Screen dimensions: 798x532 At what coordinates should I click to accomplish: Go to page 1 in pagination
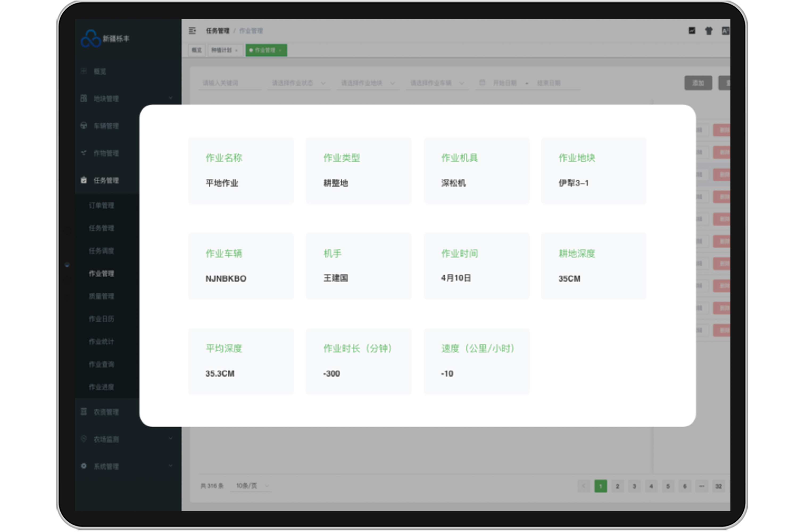coord(601,486)
